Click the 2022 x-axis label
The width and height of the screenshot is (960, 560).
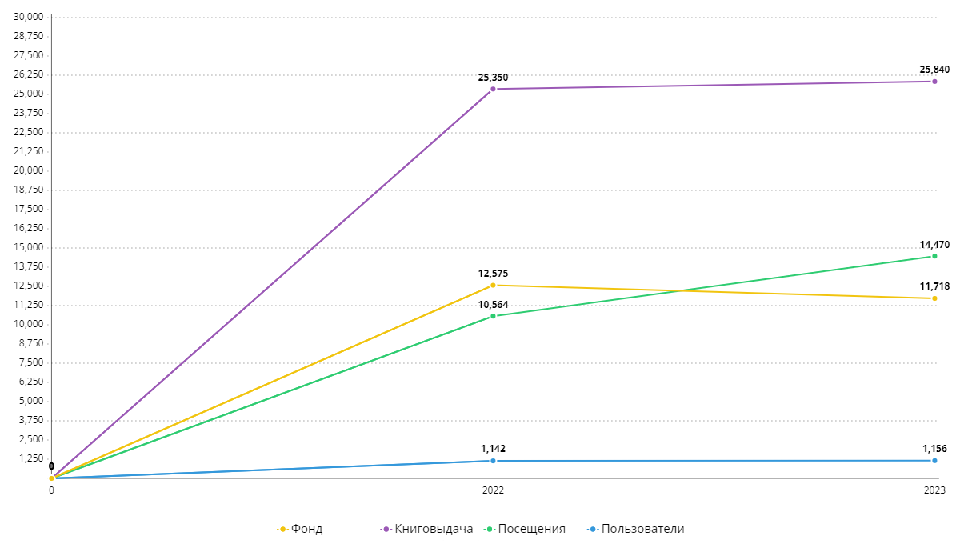[493, 490]
